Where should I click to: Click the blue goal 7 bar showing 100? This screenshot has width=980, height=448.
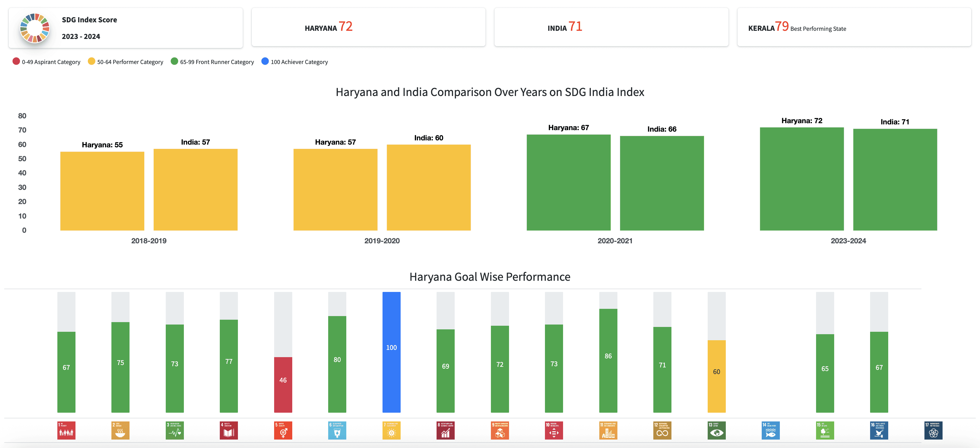[x=392, y=352]
